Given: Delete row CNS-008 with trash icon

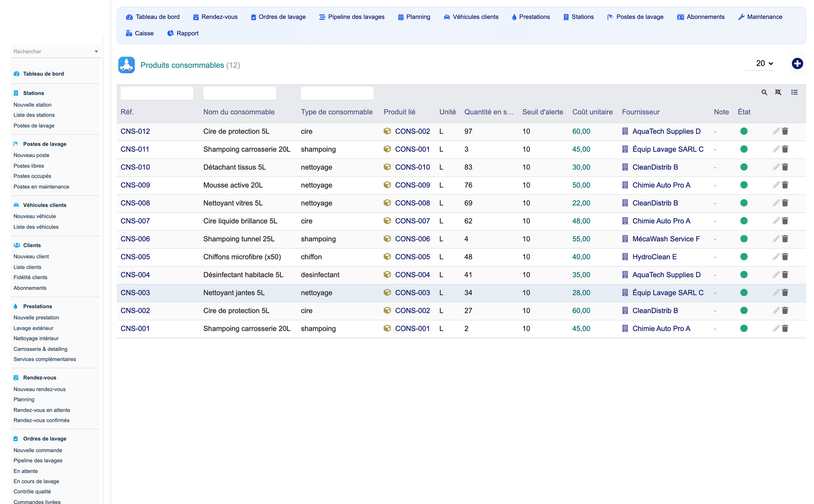Looking at the screenshot, I should (x=785, y=203).
